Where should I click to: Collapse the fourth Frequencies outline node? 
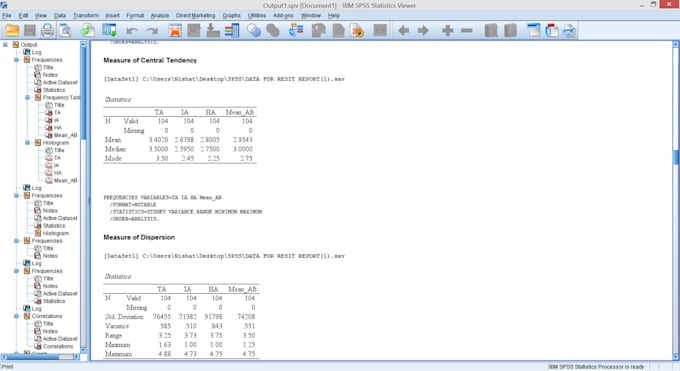click(x=16, y=271)
